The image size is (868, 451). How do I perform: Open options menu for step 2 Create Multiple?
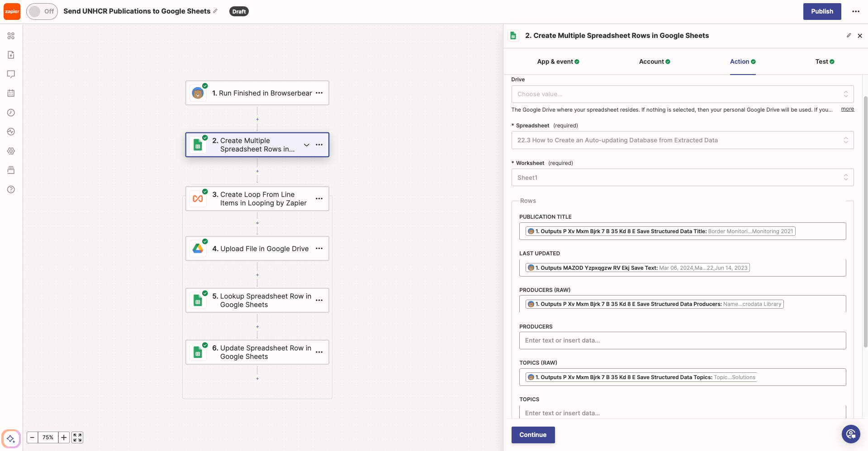point(319,145)
